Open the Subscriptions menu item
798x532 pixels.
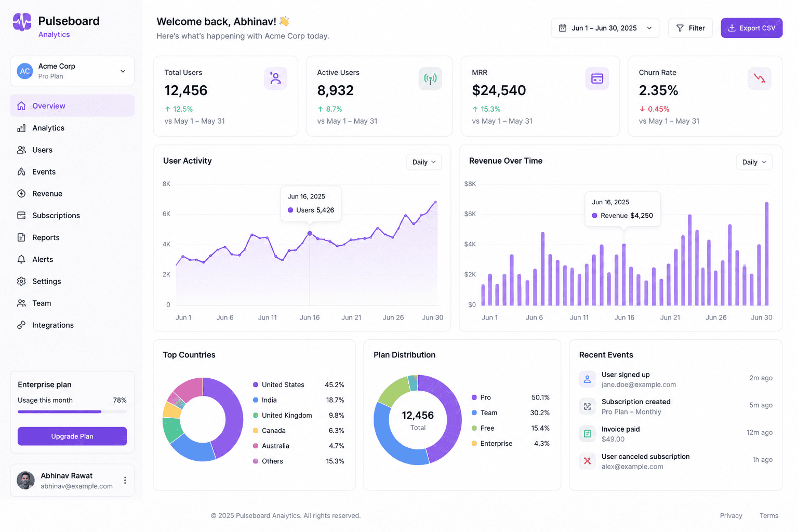(x=72, y=215)
